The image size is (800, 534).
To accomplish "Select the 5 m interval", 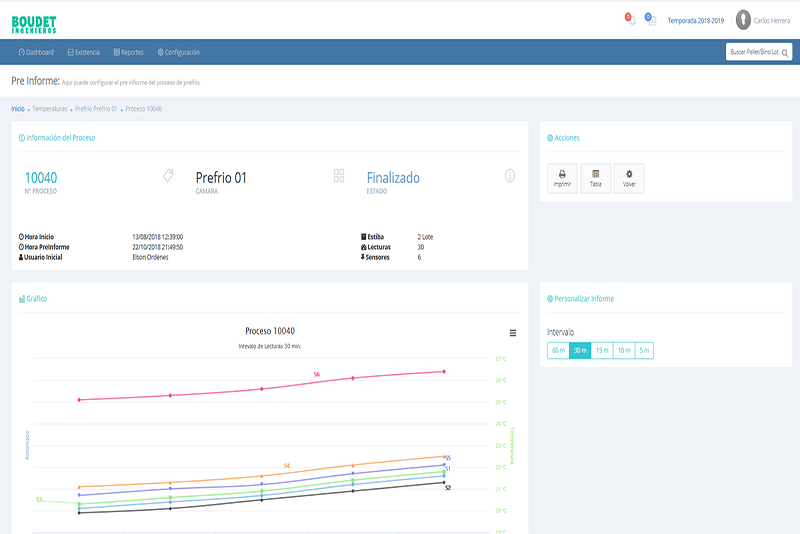I will tap(644, 350).
